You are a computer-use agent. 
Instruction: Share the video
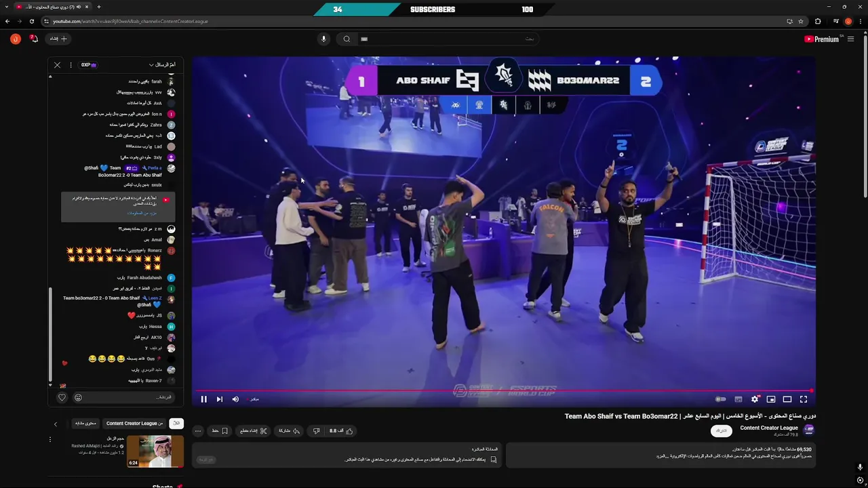pos(289,431)
